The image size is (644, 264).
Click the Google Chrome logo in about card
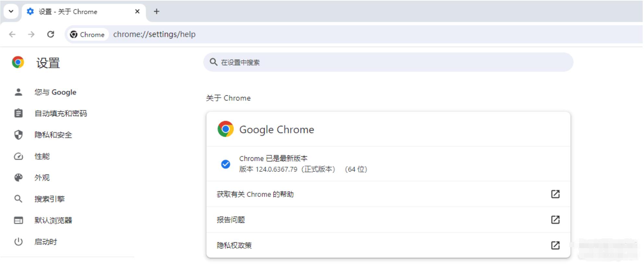pyautogui.click(x=225, y=129)
